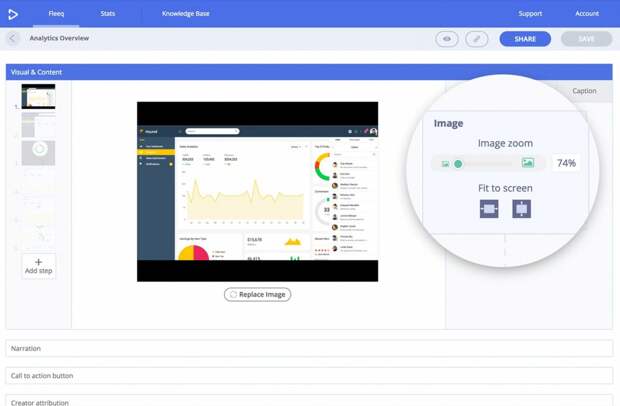
Task: Go back using the back arrow
Action: click(x=13, y=39)
